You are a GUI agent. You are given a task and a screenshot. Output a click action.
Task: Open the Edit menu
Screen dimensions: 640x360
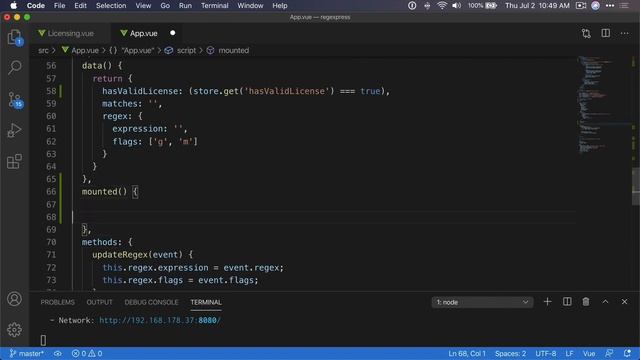pos(80,6)
